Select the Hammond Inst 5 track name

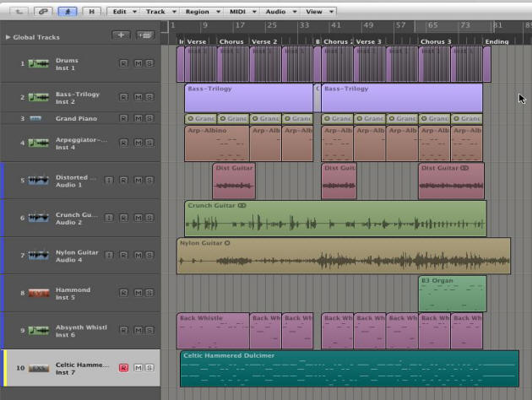pyautogui.click(x=73, y=294)
